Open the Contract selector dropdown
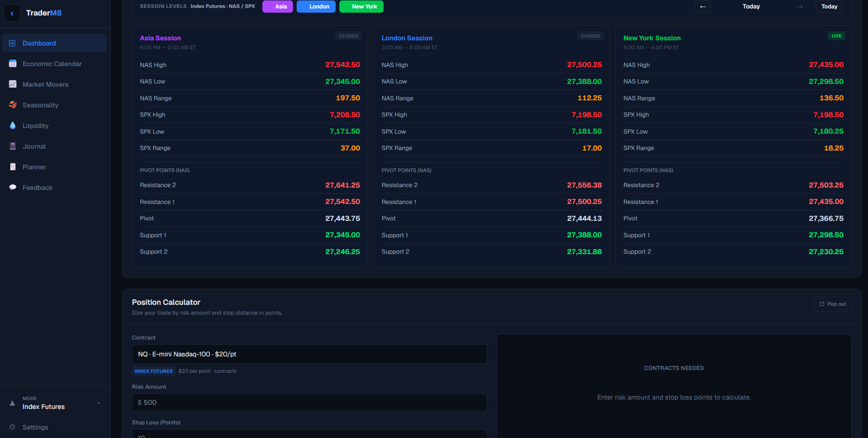 (309, 354)
